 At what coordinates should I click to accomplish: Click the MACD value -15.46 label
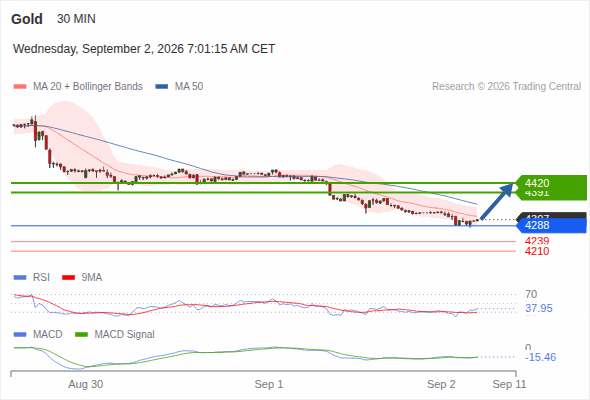540,357
